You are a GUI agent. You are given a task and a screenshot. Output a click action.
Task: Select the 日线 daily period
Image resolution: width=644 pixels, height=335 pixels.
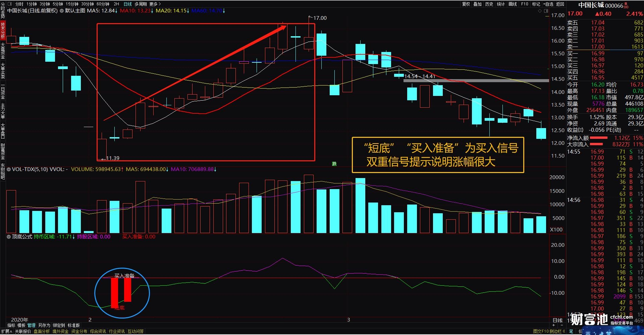click(x=128, y=4)
